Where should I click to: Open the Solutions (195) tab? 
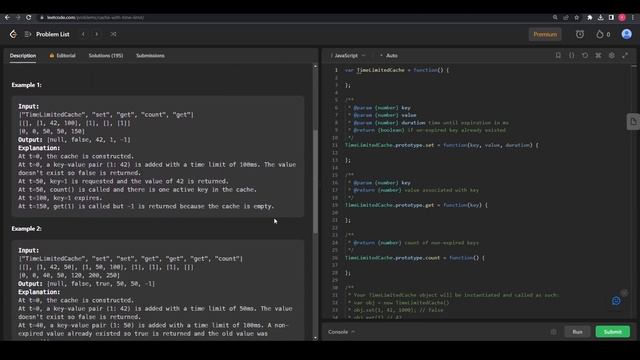pos(106,56)
